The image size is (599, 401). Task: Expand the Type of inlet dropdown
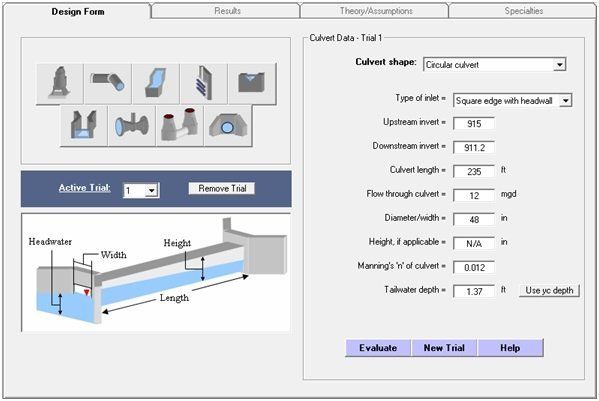tap(512, 101)
